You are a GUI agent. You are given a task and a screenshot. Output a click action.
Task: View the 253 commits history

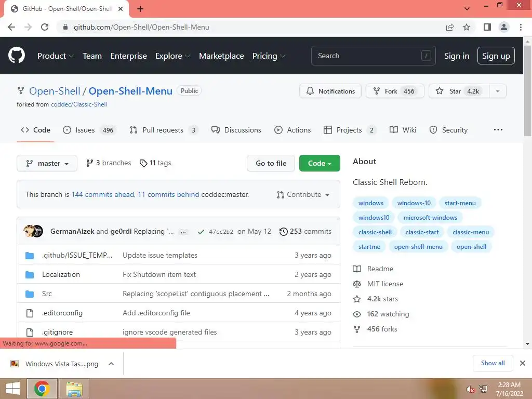click(305, 231)
